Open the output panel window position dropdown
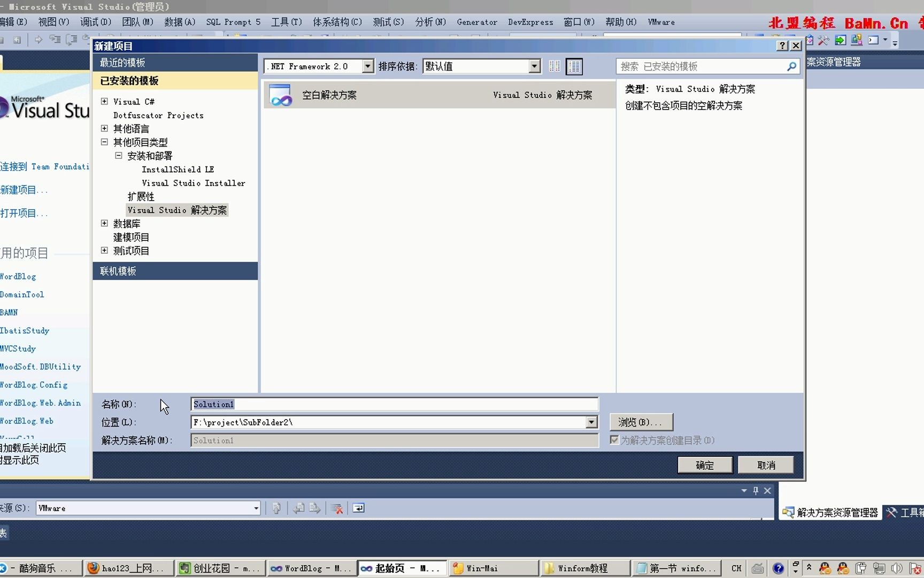Image resolution: width=924 pixels, height=578 pixels. pyautogui.click(x=744, y=490)
